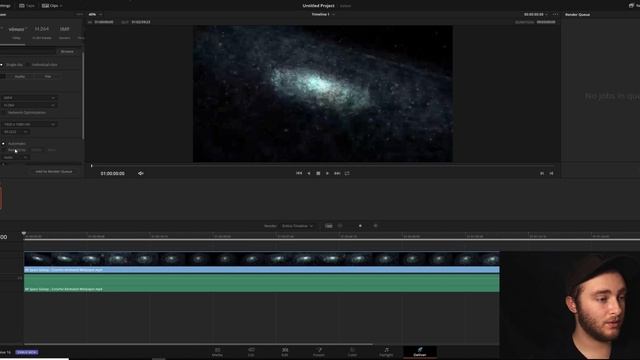Open the Render Entire Timeline dropdown
Viewport: 640px width, 360px height.
(297, 226)
